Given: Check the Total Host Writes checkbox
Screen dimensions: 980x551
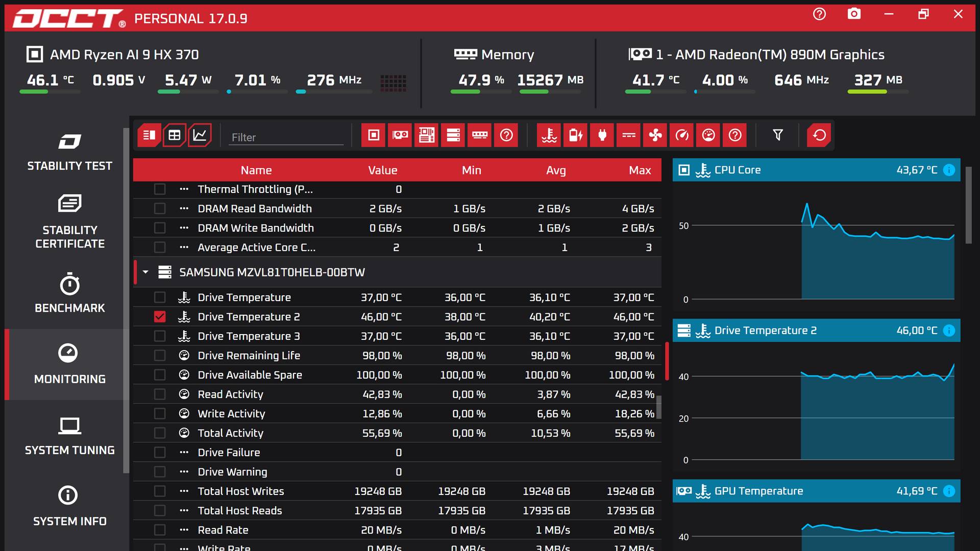Looking at the screenshot, I should click(x=160, y=491).
